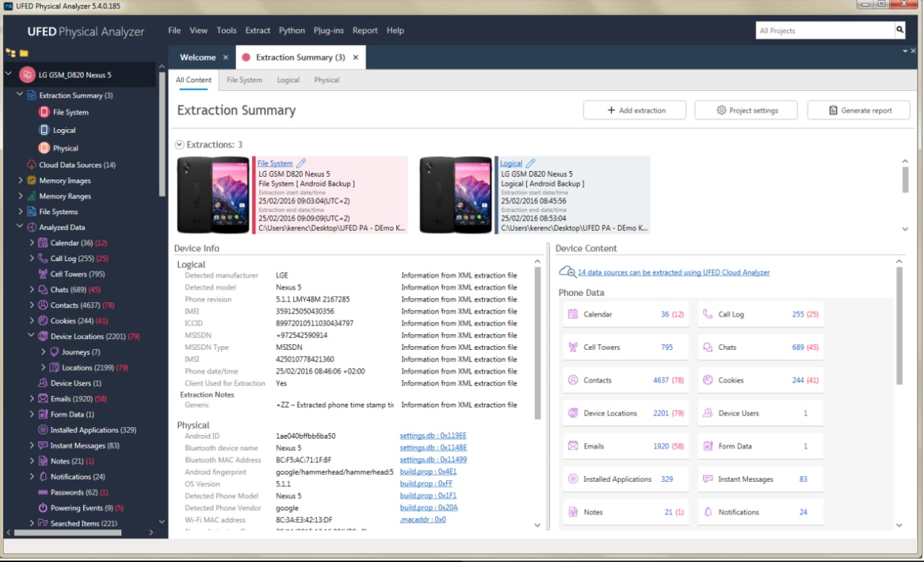Click the Emails envelope icon in Phone Data
Image resolution: width=924 pixels, height=562 pixels.
pyautogui.click(x=573, y=446)
